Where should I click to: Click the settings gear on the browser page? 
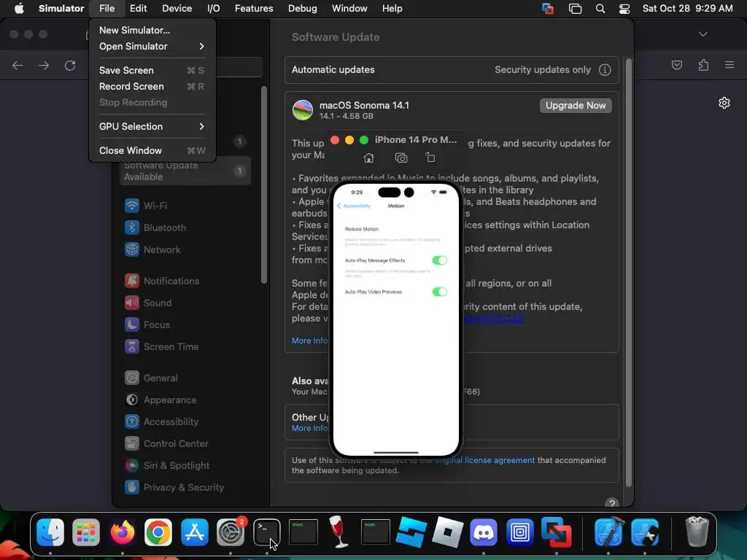pyautogui.click(x=724, y=103)
